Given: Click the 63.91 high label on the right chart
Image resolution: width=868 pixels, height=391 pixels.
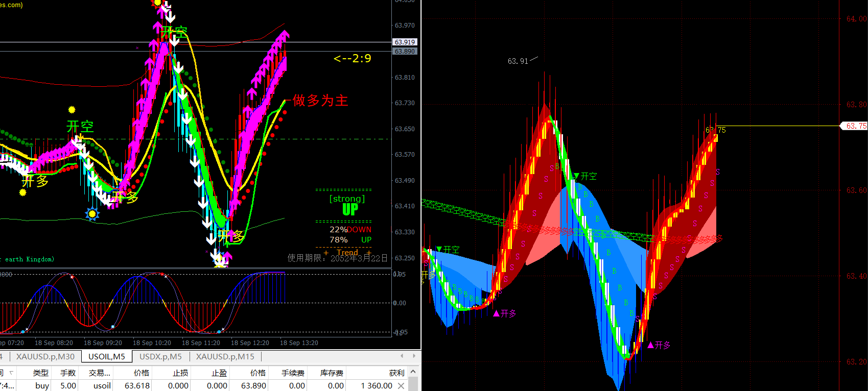Looking at the screenshot, I should (x=518, y=61).
